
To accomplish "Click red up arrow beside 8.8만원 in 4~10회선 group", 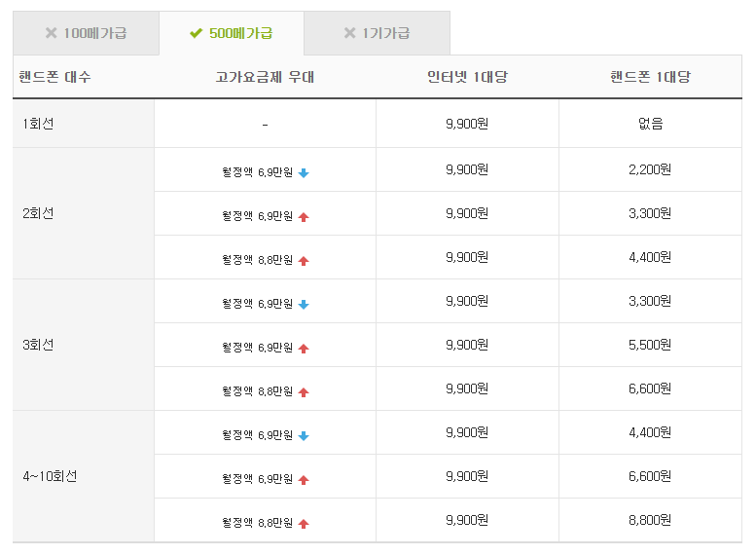I will tap(304, 524).
